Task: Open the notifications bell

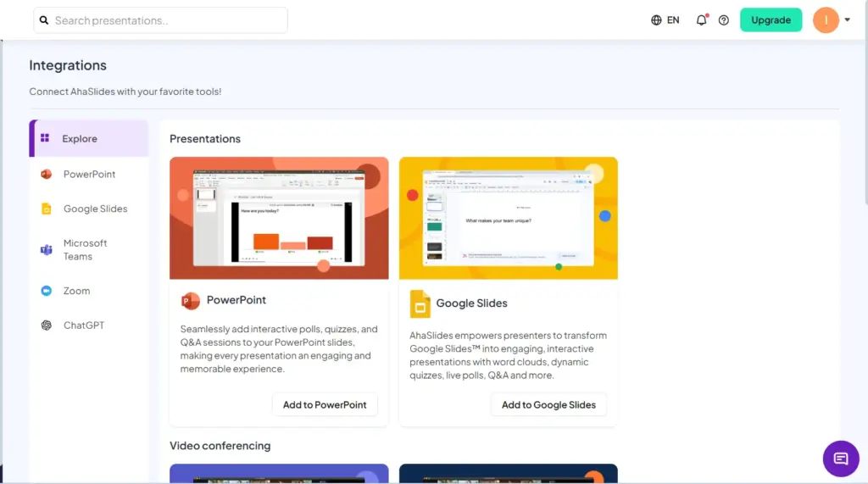Action: (x=701, y=20)
